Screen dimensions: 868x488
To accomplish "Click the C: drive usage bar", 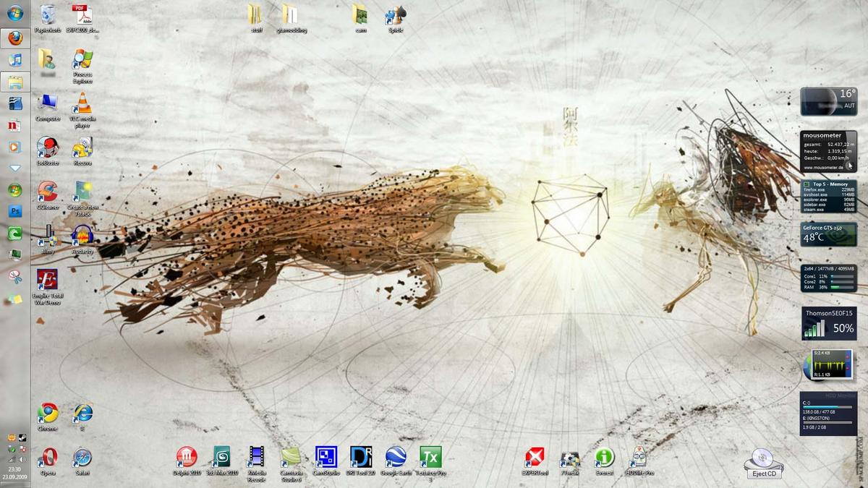I will 827,406.
